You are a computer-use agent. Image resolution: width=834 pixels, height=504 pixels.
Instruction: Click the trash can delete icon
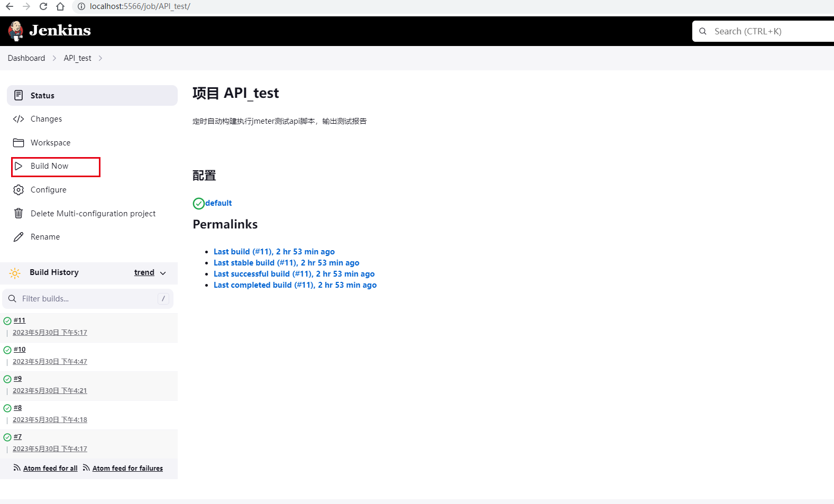[19, 213]
